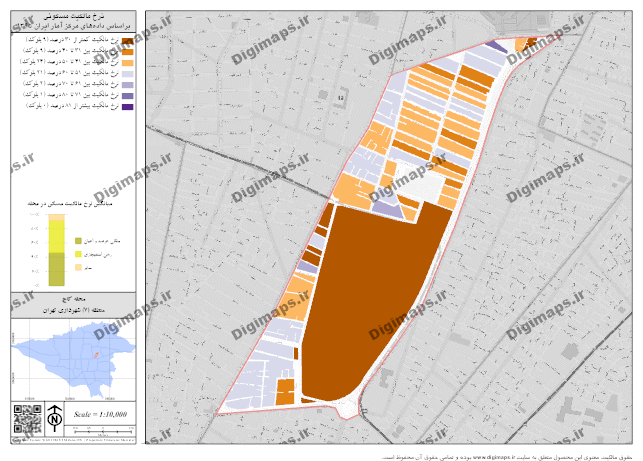Screen dimensions: 643x461
Task: Click the dark brown legend swatch for under 30 percent
Action: 128,41
